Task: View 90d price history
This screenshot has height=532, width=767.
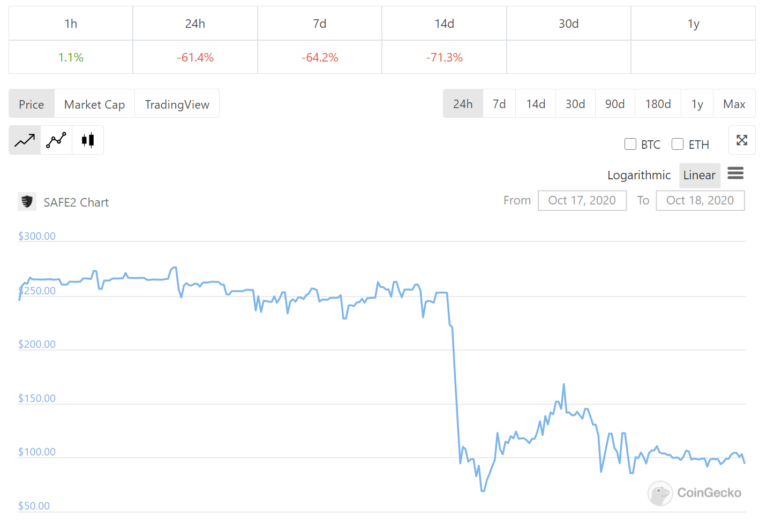Action: [x=615, y=103]
